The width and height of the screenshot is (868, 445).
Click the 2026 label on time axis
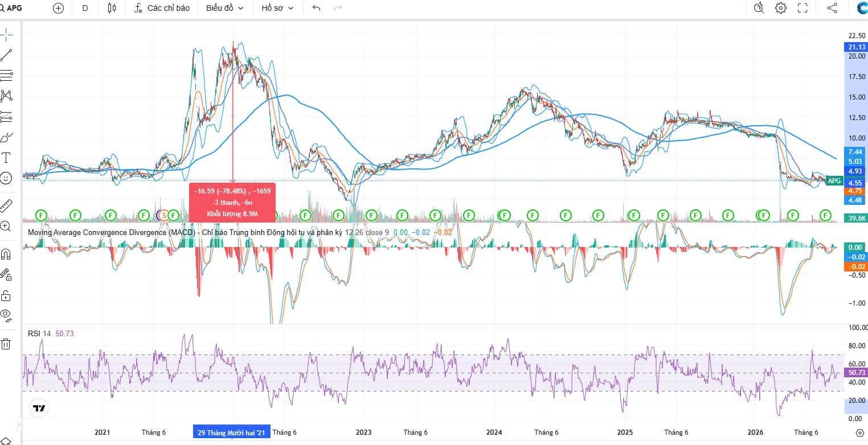click(755, 432)
